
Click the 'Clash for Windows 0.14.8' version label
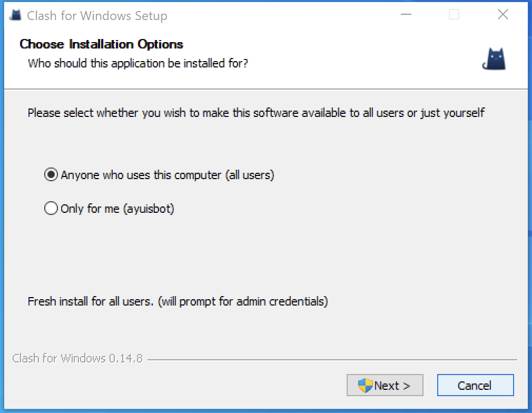click(77, 359)
